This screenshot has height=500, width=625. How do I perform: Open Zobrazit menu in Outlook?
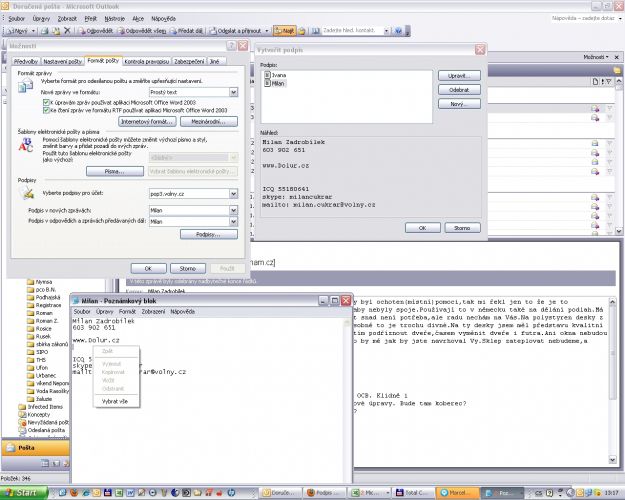click(67, 19)
